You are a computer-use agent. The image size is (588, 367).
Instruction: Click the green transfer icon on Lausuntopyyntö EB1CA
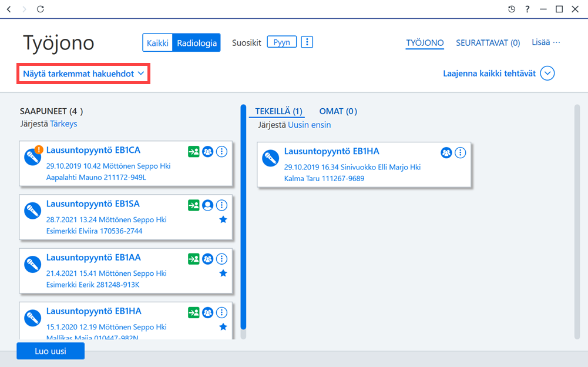pyautogui.click(x=193, y=152)
